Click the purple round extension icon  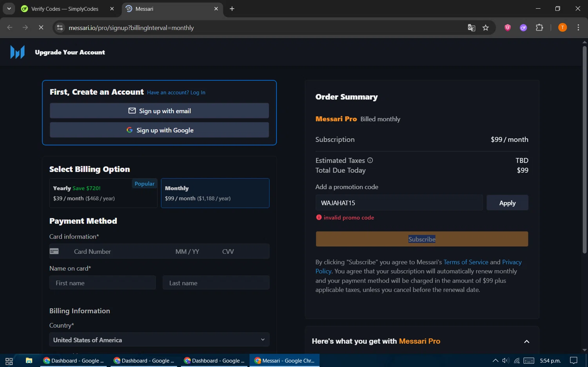click(x=523, y=27)
